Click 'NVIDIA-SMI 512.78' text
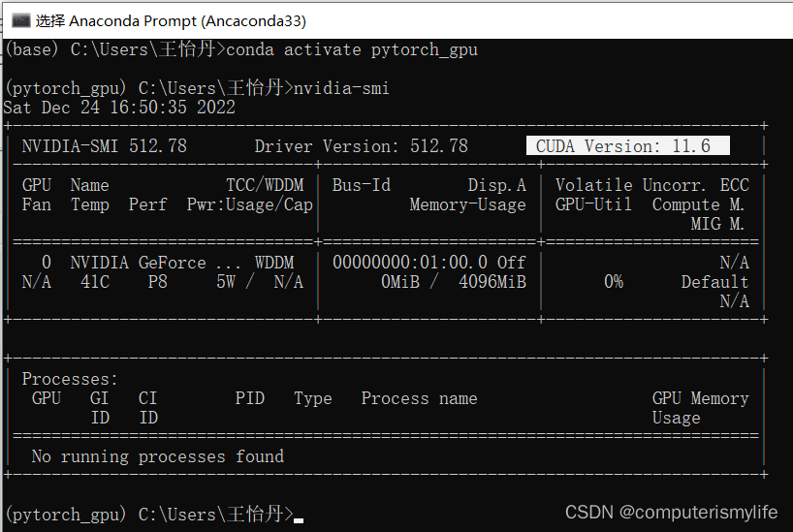This screenshot has width=793, height=532. (x=104, y=146)
